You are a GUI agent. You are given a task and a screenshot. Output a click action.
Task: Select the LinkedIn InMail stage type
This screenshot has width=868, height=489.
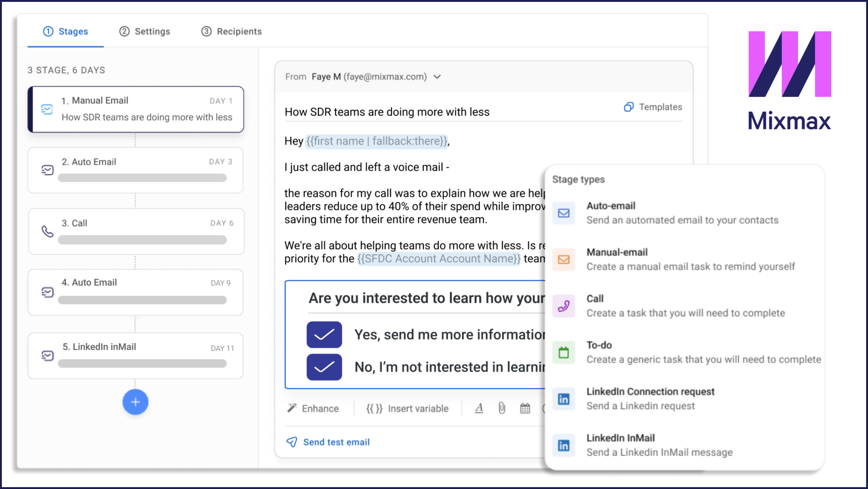click(x=620, y=438)
